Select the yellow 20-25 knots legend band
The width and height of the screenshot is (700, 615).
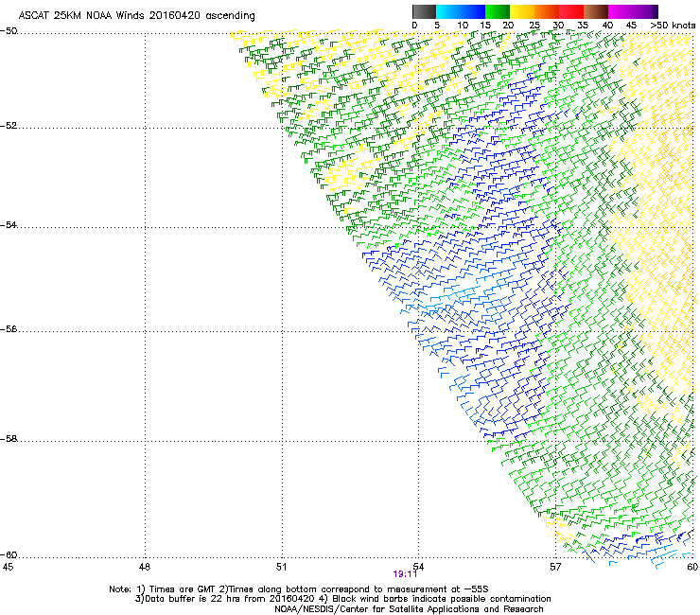[x=522, y=11]
